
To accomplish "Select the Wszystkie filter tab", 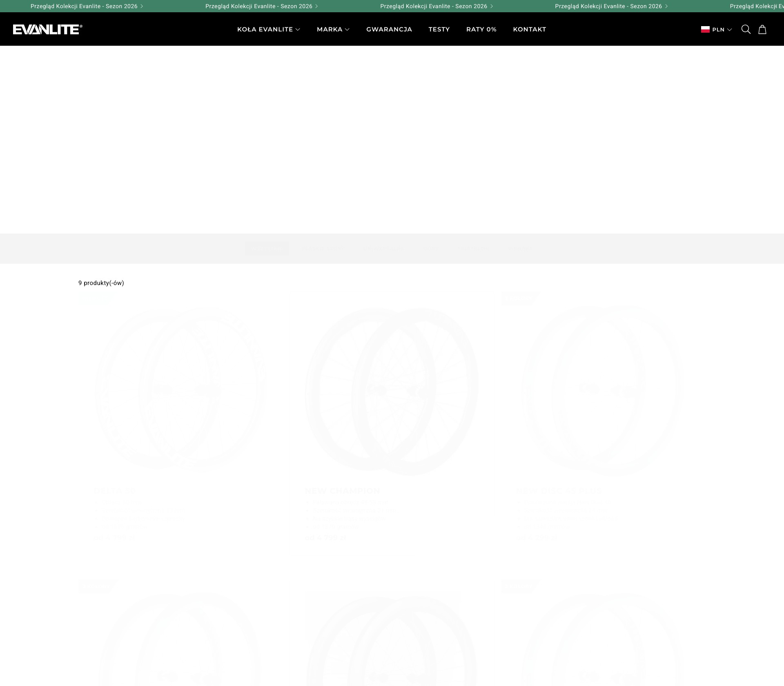I will pos(267,249).
